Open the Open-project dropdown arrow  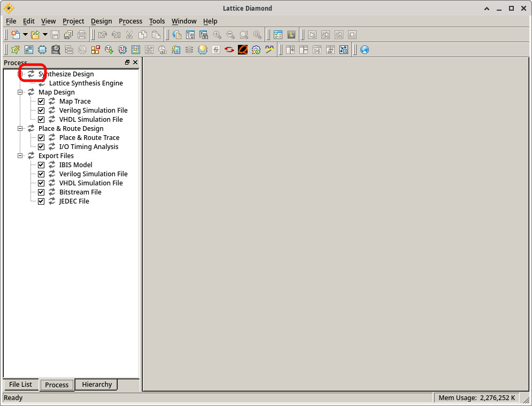pos(45,35)
